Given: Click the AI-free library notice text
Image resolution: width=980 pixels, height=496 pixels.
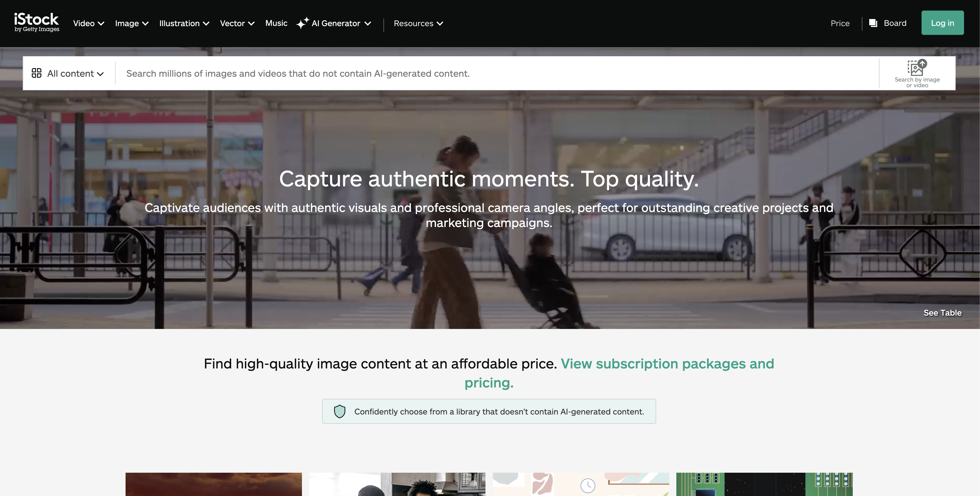Looking at the screenshot, I should (x=499, y=412).
